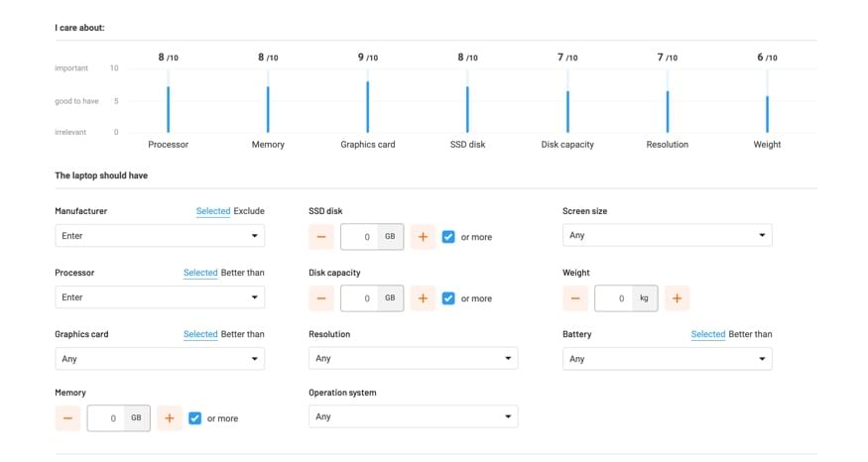Open the Manufacturer dropdown

click(x=160, y=236)
